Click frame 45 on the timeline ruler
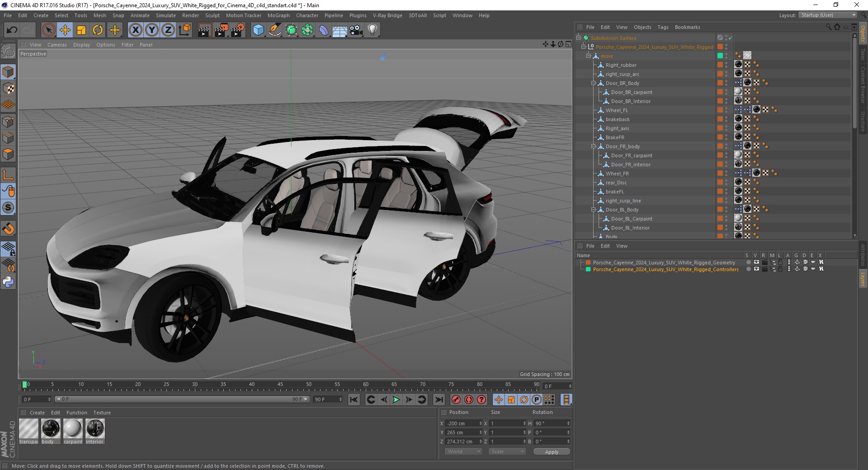 (x=280, y=385)
